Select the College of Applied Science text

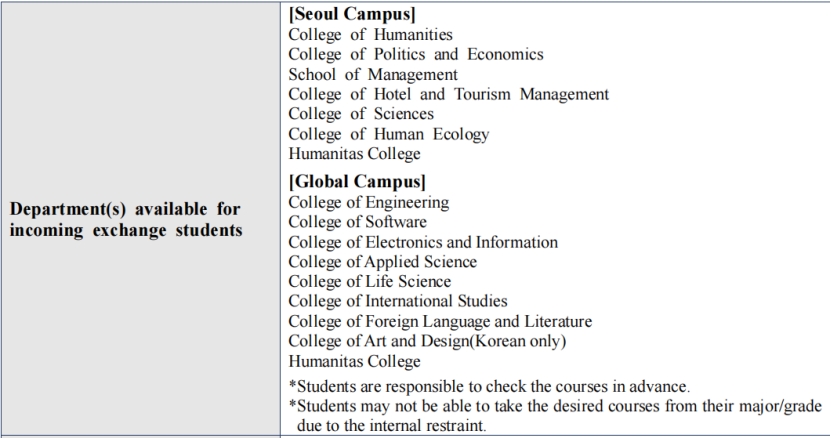point(382,262)
